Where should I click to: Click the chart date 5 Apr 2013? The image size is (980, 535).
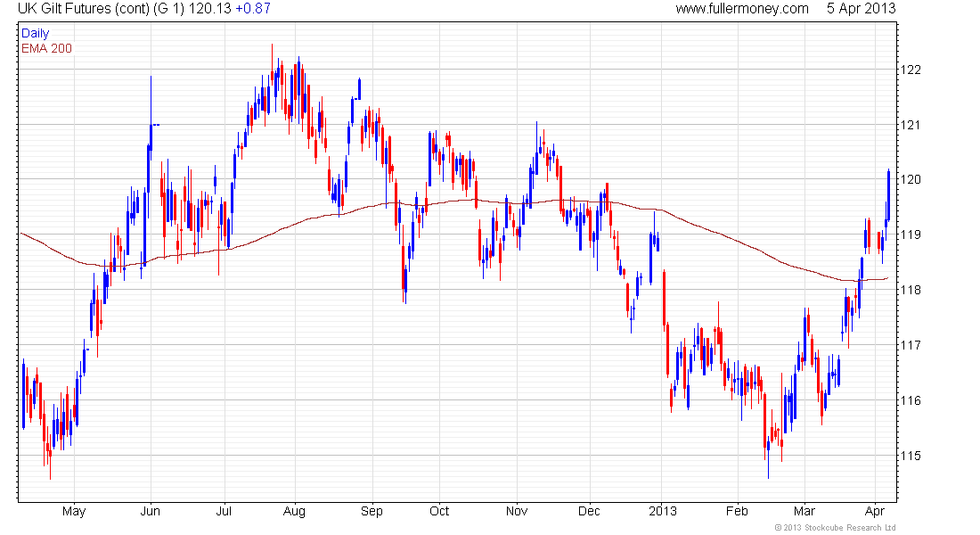click(x=861, y=9)
